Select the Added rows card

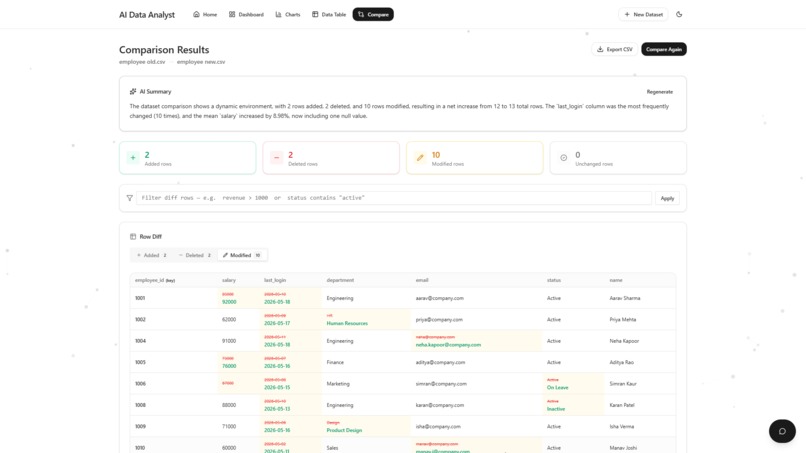pyautogui.click(x=188, y=158)
